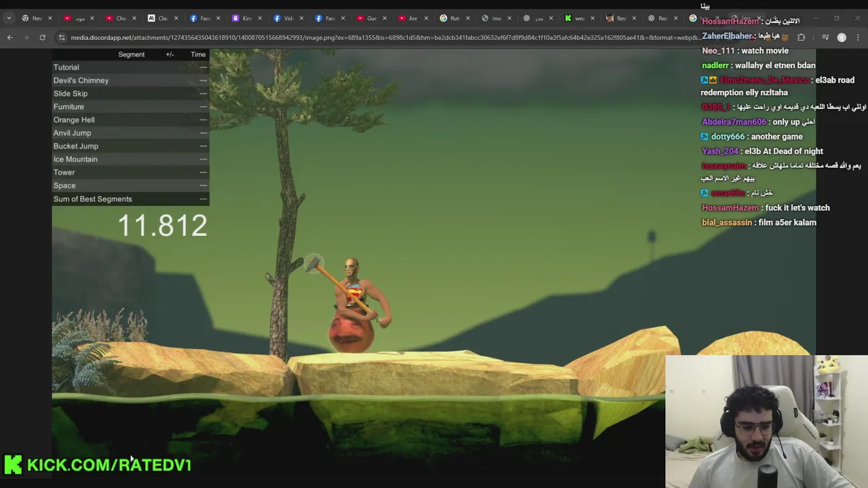This screenshot has width=868, height=488.
Task: Click Abdelra7man606 username in chat
Action: tap(734, 122)
